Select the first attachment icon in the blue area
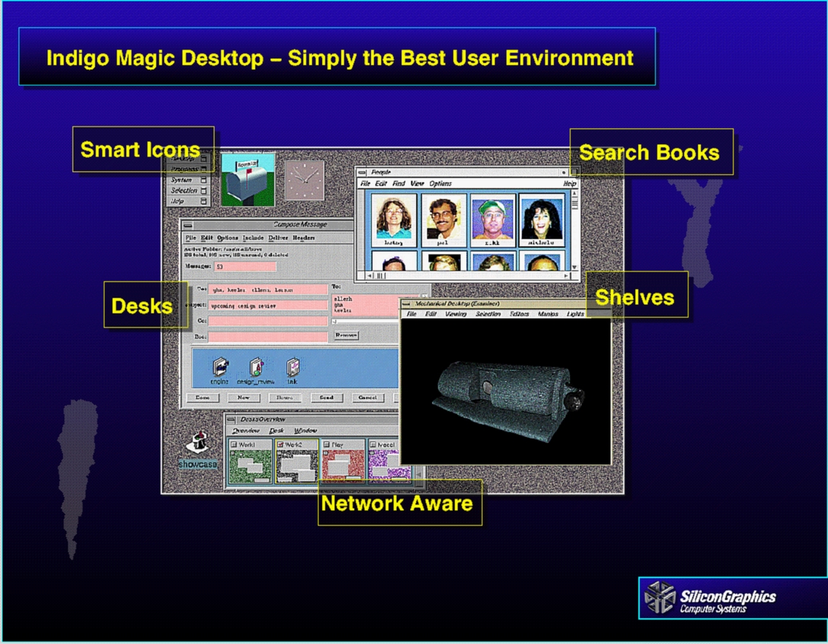Viewport: 828px width, 644px height. click(x=220, y=367)
